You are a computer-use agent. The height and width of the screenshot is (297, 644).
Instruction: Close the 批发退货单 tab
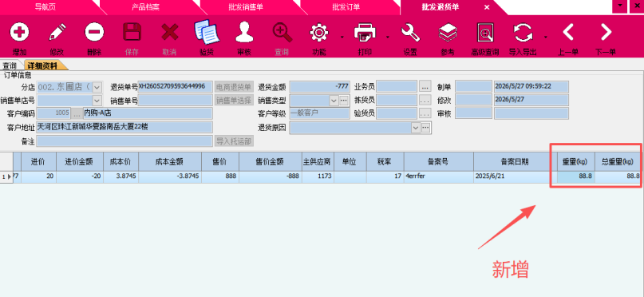(487, 7)
